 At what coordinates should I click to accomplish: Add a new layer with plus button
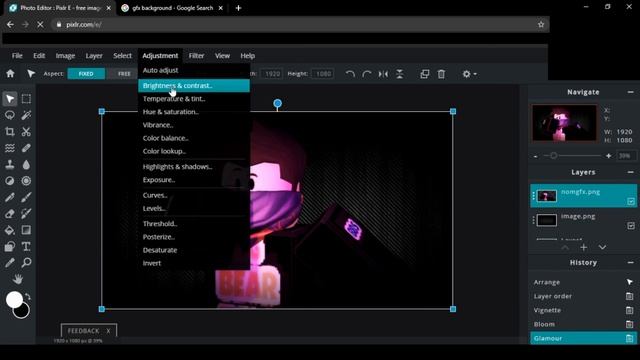(584, 247)
